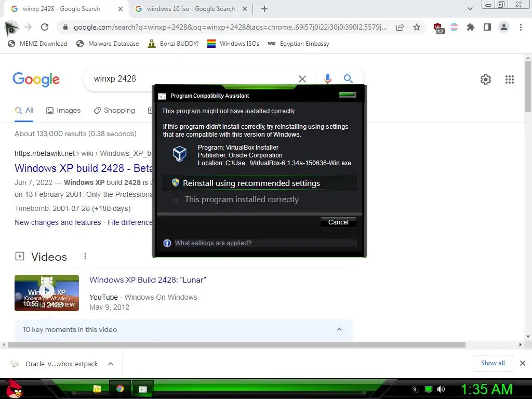Open Program Compatibility Assistant taskbar item
This screenshot has height=399, width=532.
pyautogui.click(x=142, y=389)
